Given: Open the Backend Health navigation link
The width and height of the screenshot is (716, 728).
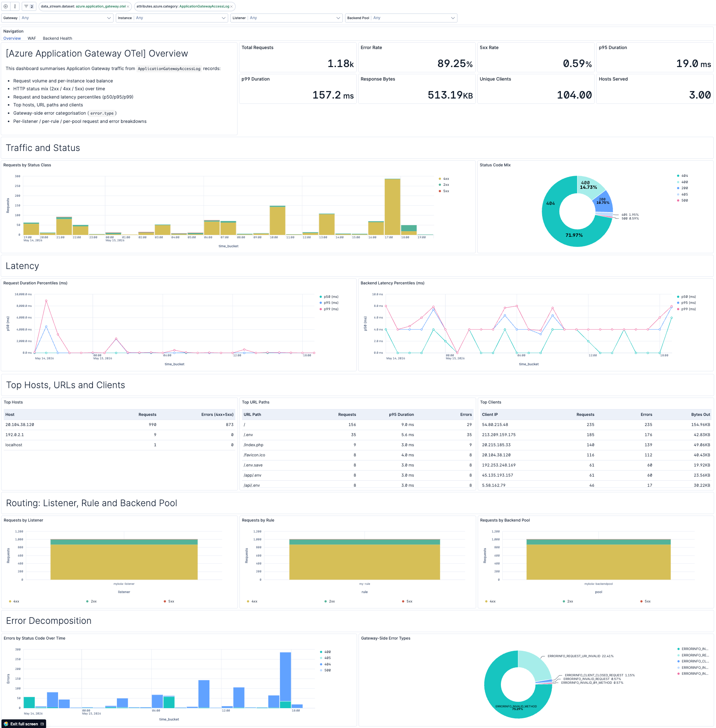Looking at the screenshot, I should click(58, 38).
